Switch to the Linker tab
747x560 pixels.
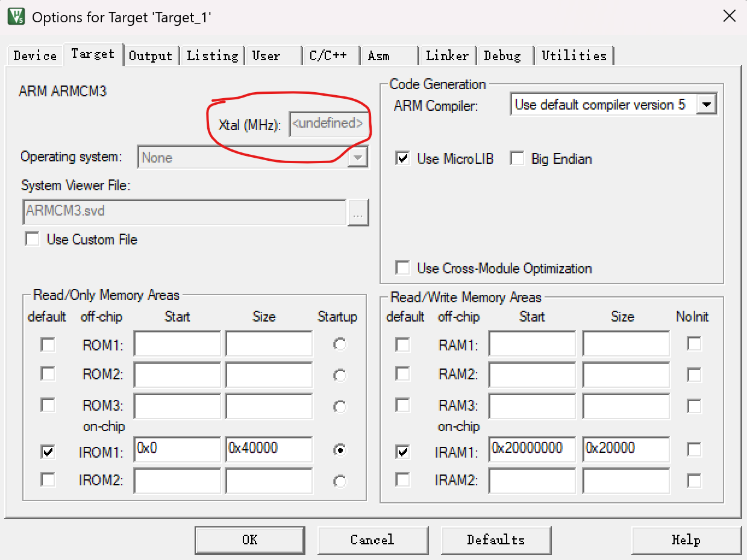click(x=447, y=55)
